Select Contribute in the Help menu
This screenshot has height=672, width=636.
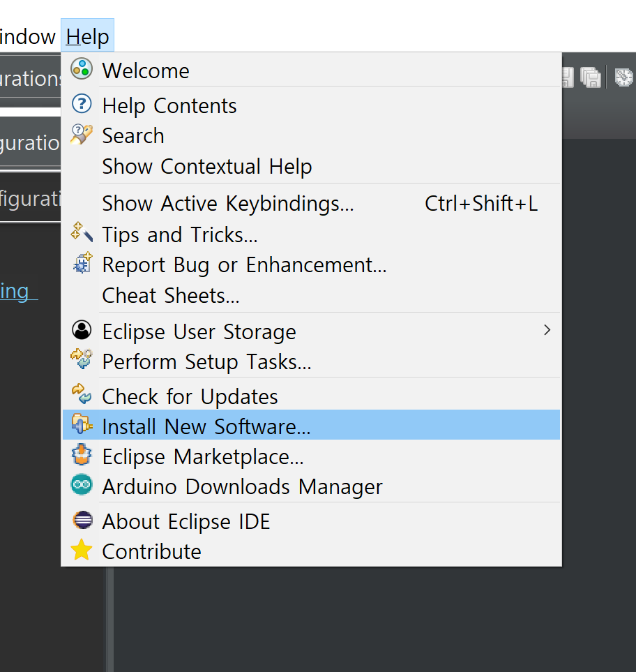311,551
